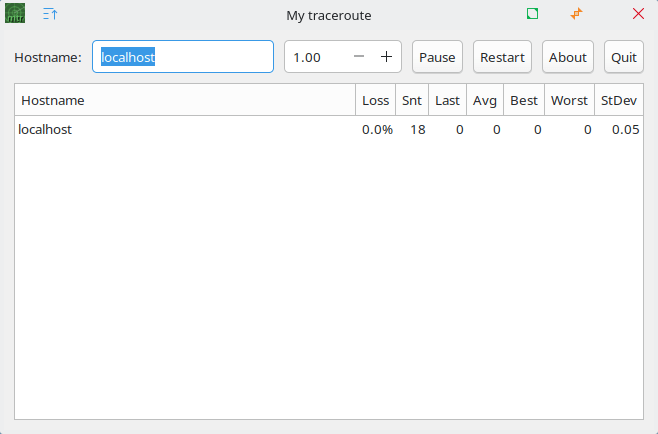Click the blue keep-above icon in title bar

[x=50, y=14]
